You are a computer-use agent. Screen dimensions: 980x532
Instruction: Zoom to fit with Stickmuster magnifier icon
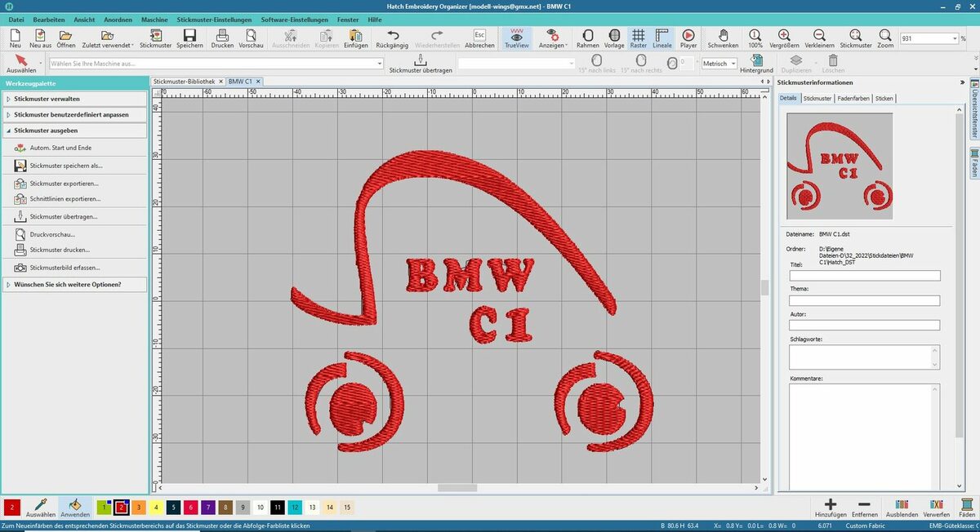pyautogui.click(x=855, y=38)
